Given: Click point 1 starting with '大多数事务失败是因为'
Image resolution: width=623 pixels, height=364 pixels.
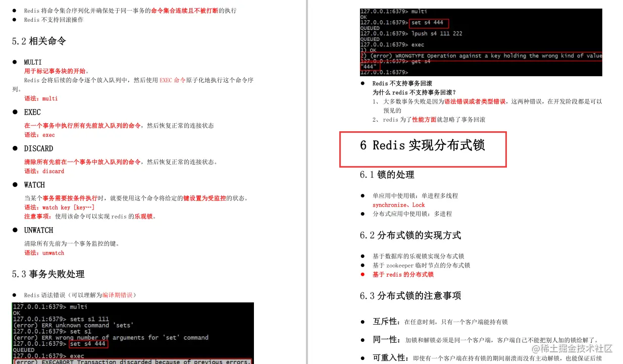Looking at the screenshot, I should coord(487,106).
